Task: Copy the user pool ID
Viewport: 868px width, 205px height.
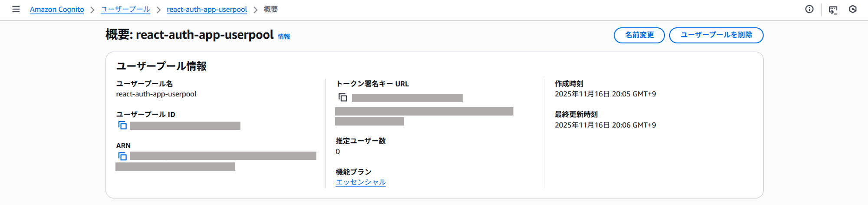Action: point(122,126)
